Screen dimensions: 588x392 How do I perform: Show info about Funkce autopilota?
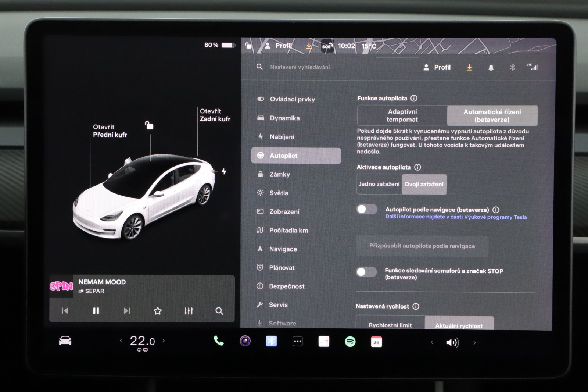click(414, 98)
